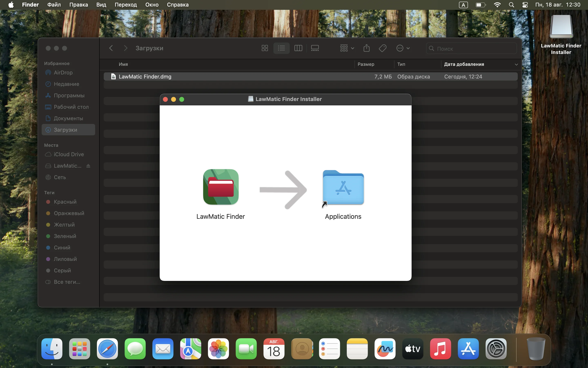Filter by the Синий tag
This screenshot has width=588, height=368.
(x=68, y=248)
